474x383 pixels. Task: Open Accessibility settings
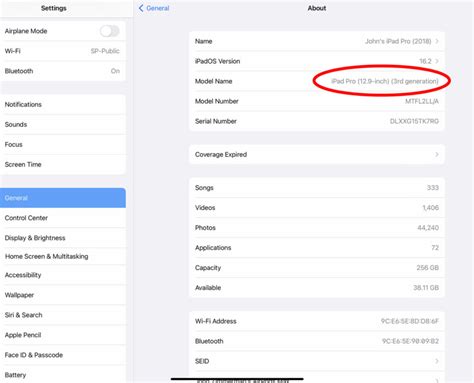(63, 275)
